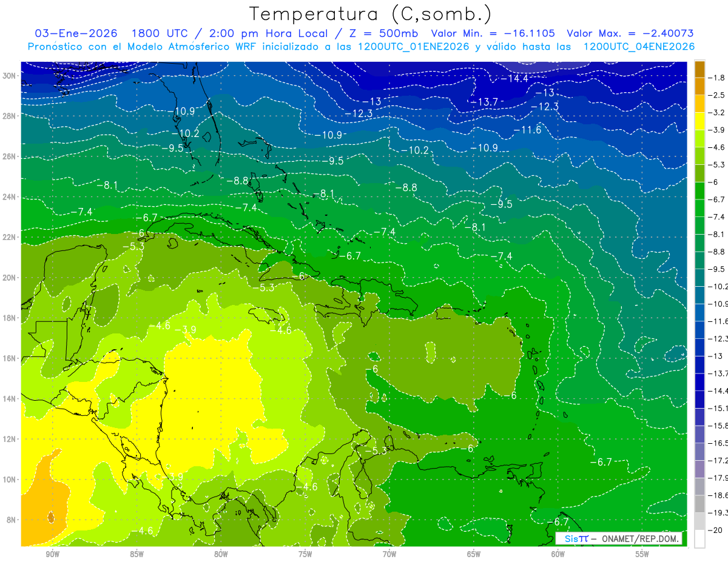Click the -1.8 colorbar tick label
Image resolution: width=728 pixels, height=562 pixels.
[717, 78]
